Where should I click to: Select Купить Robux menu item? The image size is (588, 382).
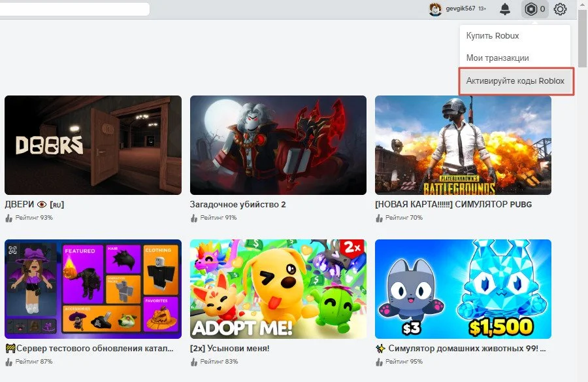(x=515, y=36)
